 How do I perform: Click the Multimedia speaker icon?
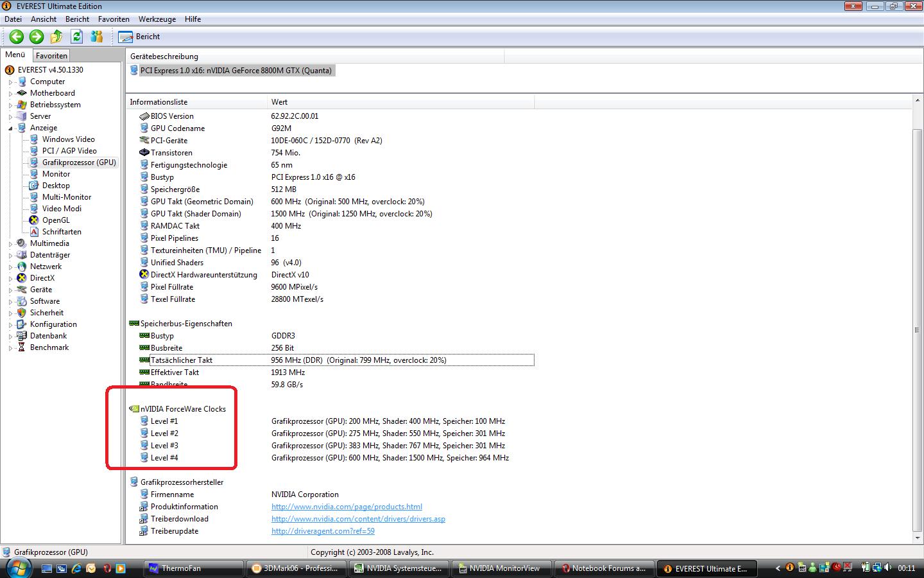[x=22, y=243]
